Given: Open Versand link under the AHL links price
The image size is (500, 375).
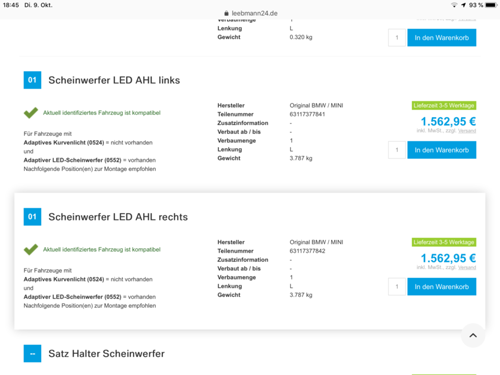Looking at the screenshot, I should click(467, 131).
